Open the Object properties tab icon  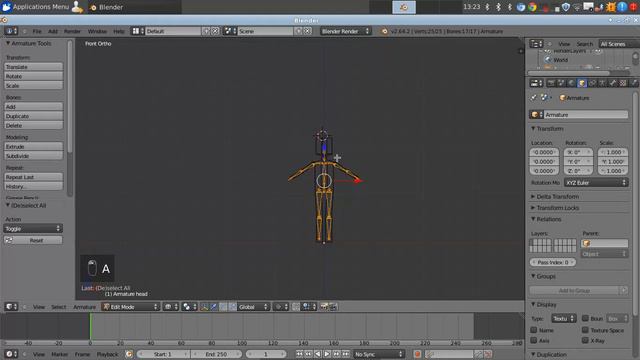point(582,83)
